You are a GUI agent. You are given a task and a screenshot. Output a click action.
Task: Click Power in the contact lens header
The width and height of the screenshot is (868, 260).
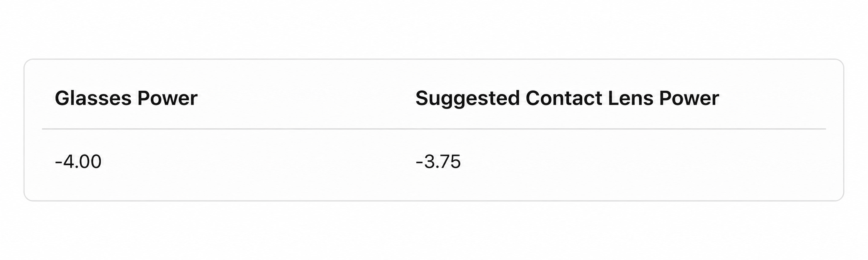(689, 98)
